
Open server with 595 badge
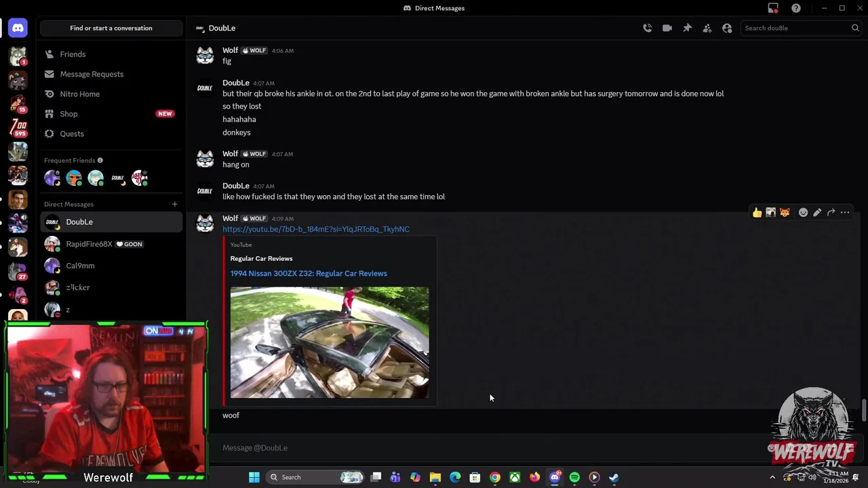(x=18, y=127)
